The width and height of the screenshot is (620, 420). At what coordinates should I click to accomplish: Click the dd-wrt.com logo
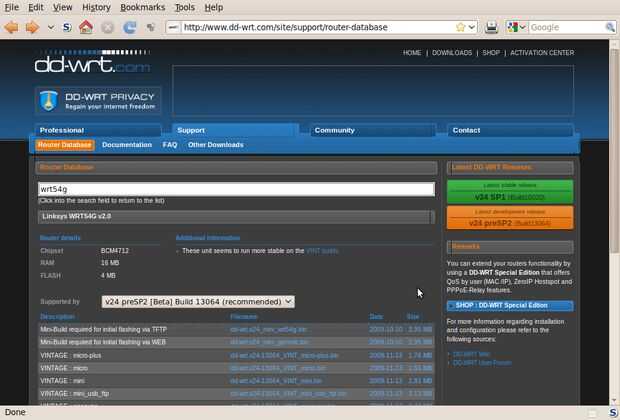pos(92,62)
